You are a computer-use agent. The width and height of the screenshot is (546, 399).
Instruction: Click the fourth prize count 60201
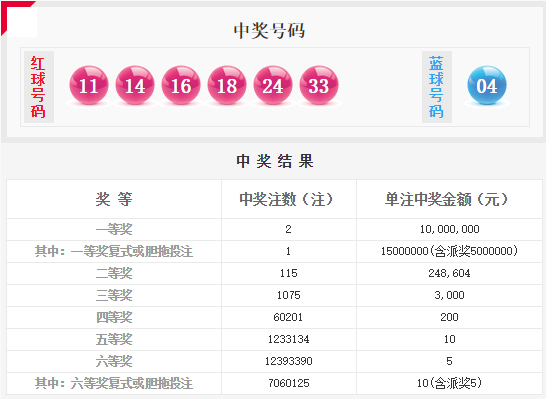point(288,317)
